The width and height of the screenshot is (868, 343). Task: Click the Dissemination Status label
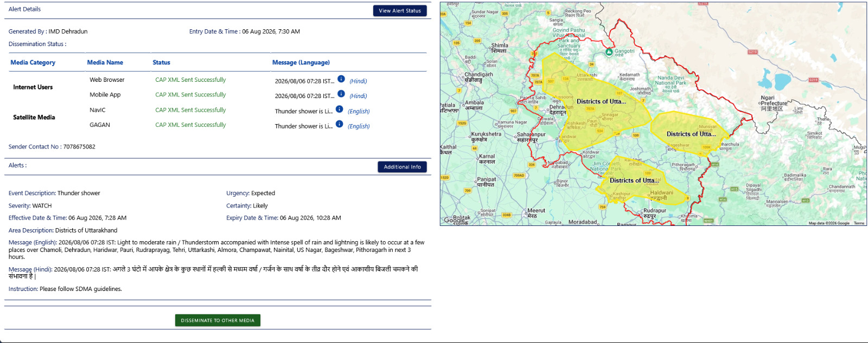pyautogui.click(x=37, y=44)
